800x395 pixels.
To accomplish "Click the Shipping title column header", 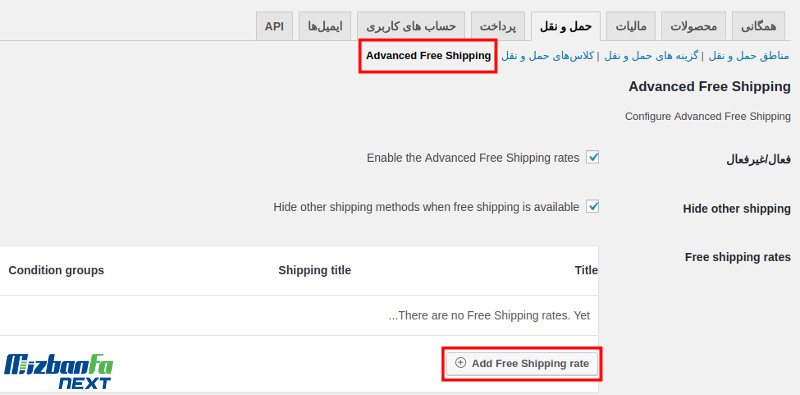I will coord(315,270).
